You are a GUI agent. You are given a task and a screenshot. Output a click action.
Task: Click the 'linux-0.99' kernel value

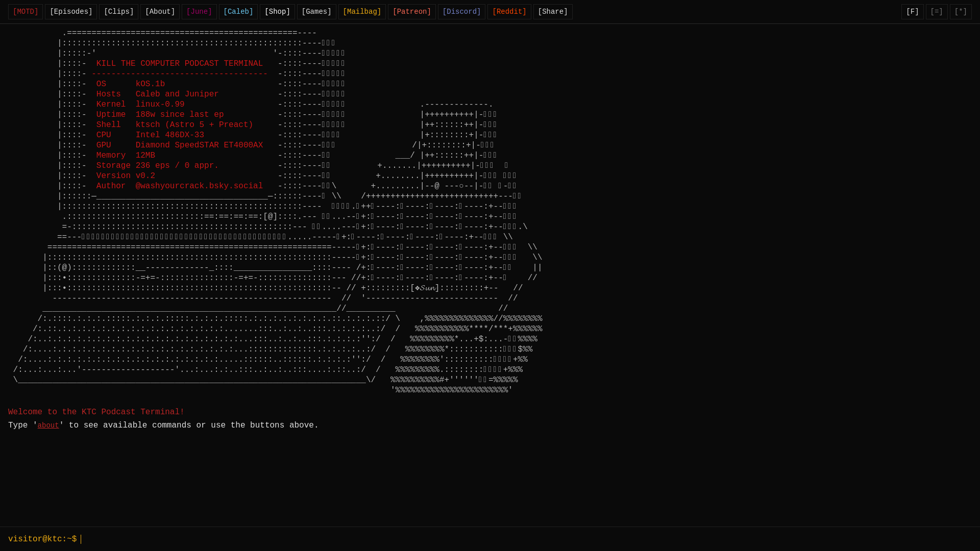pyautogui.click(x=160, y=105)
